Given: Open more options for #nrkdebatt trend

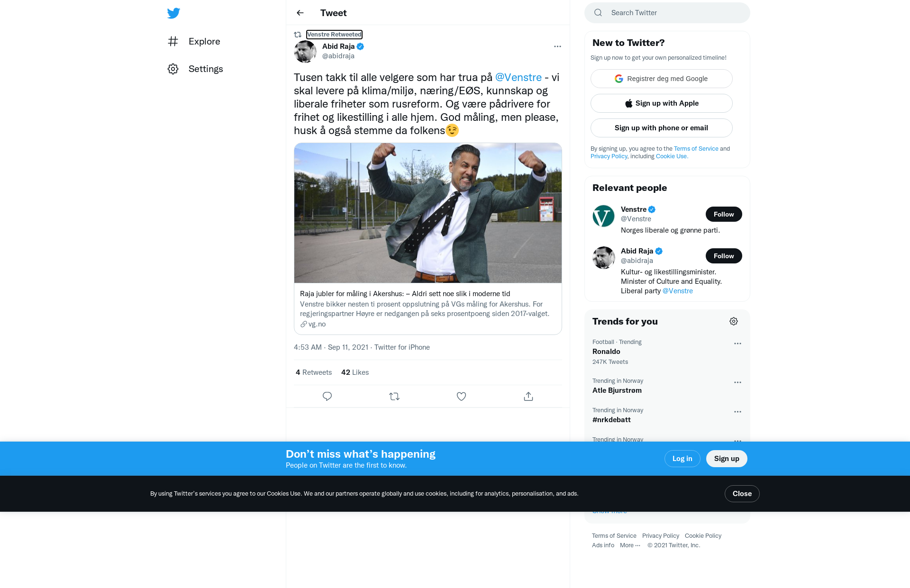Looking at the screenshot, I should (737, 412).
